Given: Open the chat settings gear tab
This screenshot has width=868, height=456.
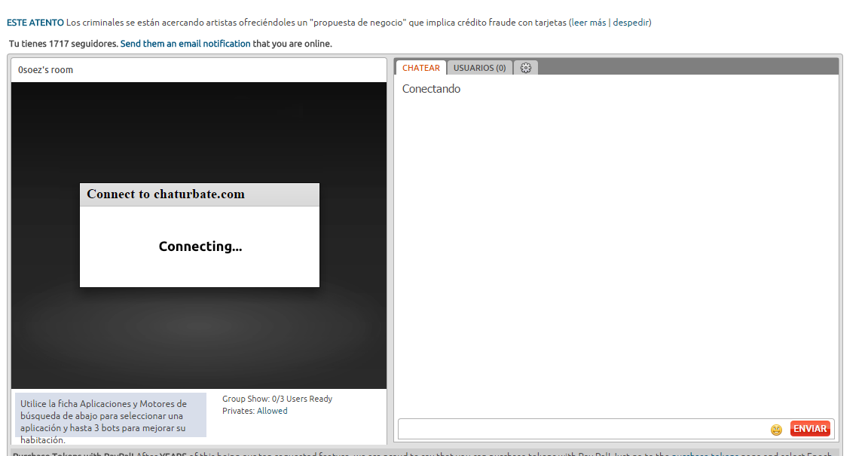Looking at the screenshot, I should coord(525,68).
